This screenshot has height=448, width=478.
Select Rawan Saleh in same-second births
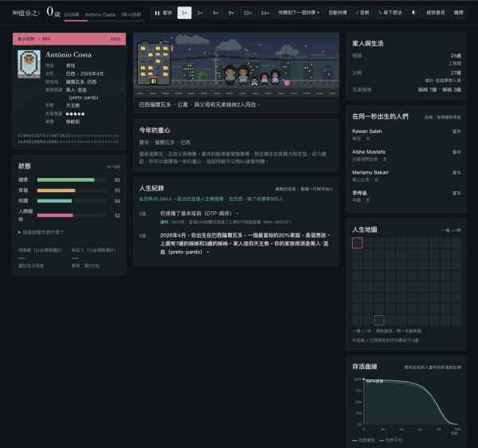pyautogui.click(x=406, y=135)
